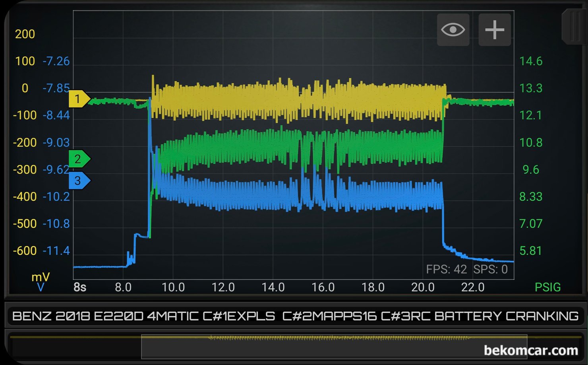588x365 pixels.
Task: Click the green PSIG unit label
Action: coord(547,287)
